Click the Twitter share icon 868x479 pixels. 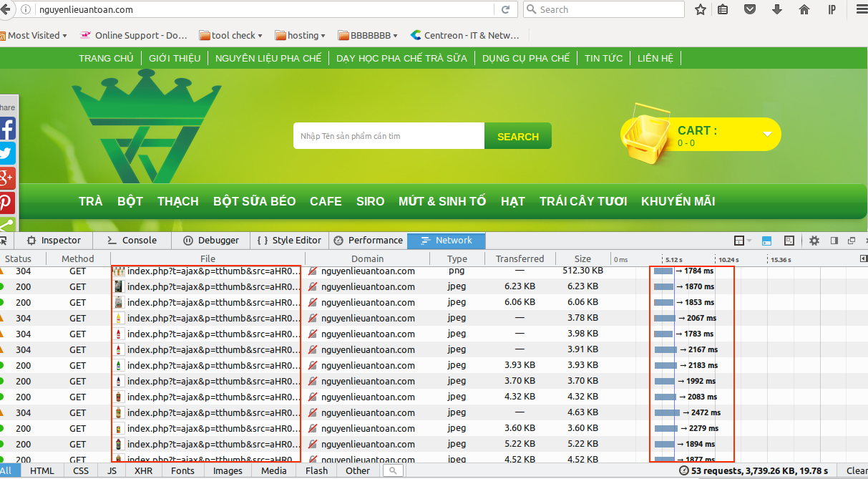[x=6, y=153]
